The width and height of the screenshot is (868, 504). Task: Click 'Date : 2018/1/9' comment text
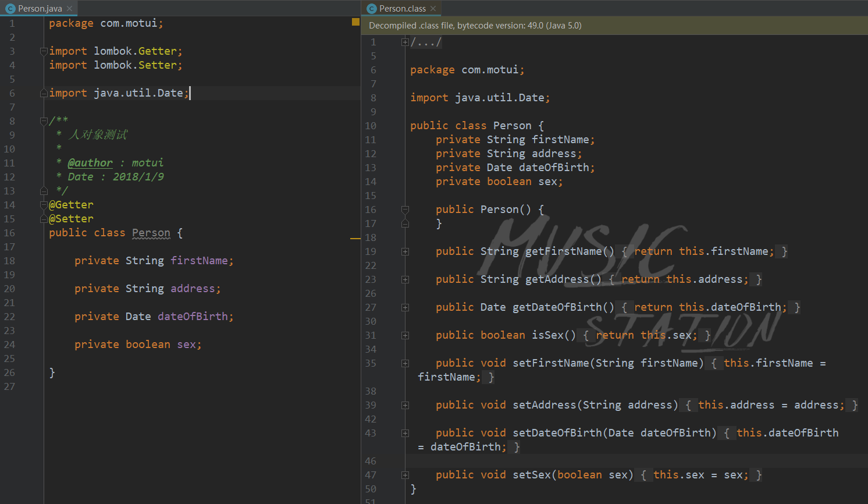(116, 177)
